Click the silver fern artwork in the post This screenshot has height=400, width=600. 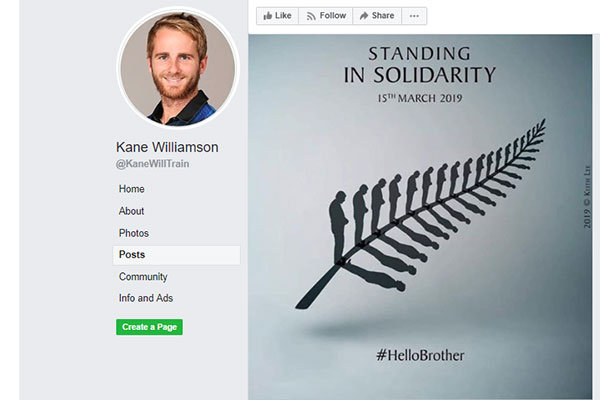click(420, 214)
